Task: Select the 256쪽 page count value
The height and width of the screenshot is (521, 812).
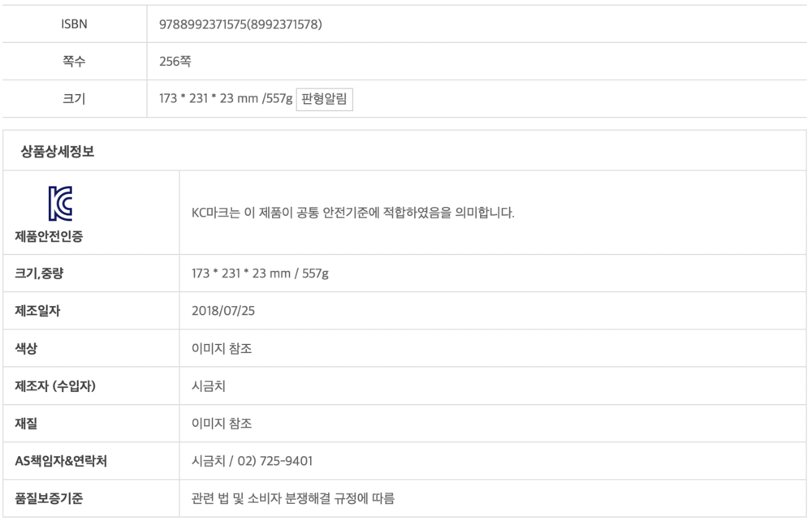Action: [x=175, y=62]
